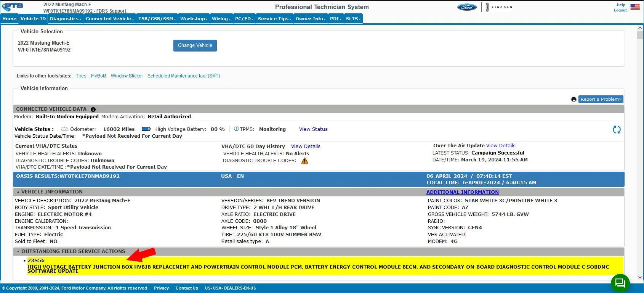
Task: Open the Contact Us footer link
Action: [187, 288]
